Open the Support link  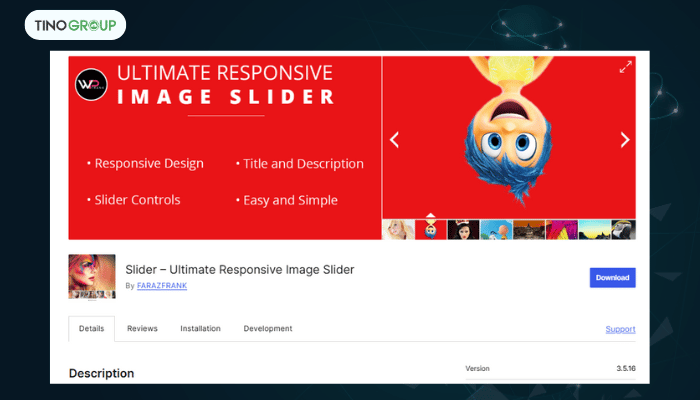[621, 329]
